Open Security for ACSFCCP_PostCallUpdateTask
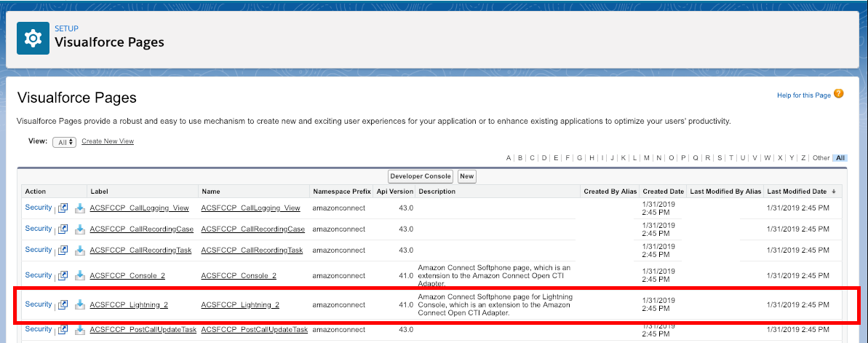Viewport: 868px width, 343px height. (x=38, y=328)
